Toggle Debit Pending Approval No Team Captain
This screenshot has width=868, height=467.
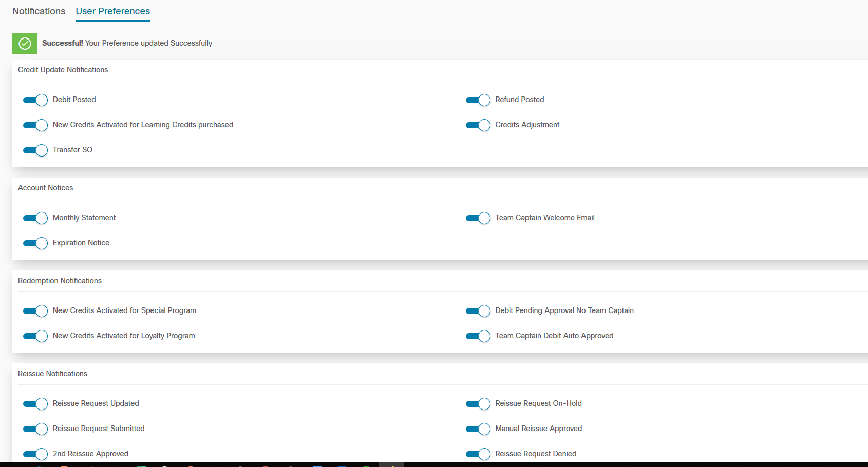[478, 311]
